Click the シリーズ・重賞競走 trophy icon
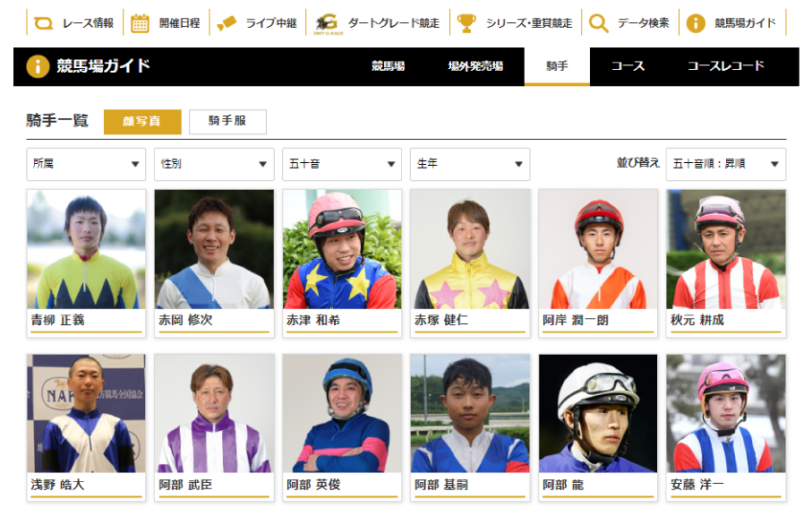 466,22
